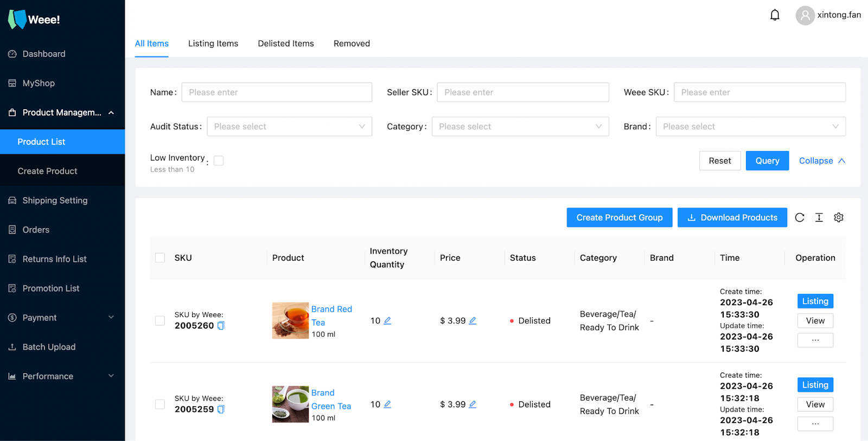868x441 pixels.
Task: Refresh the product table
Action: [x=800, y=217]
